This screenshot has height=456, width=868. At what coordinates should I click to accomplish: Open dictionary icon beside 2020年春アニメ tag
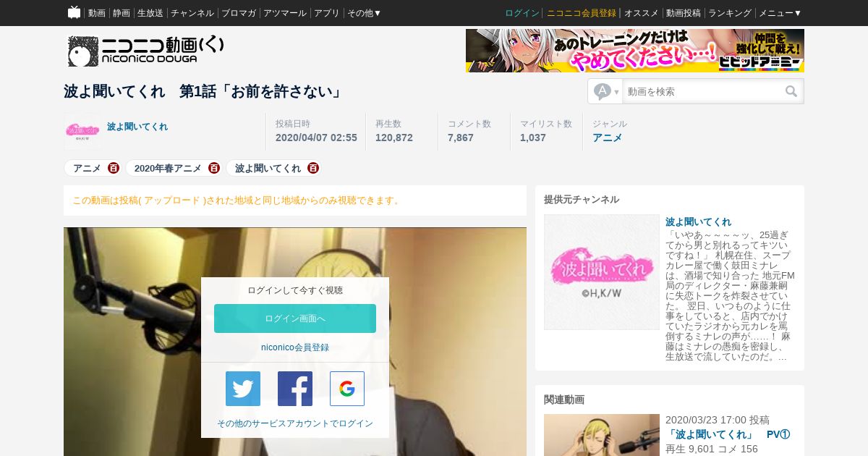214,168
